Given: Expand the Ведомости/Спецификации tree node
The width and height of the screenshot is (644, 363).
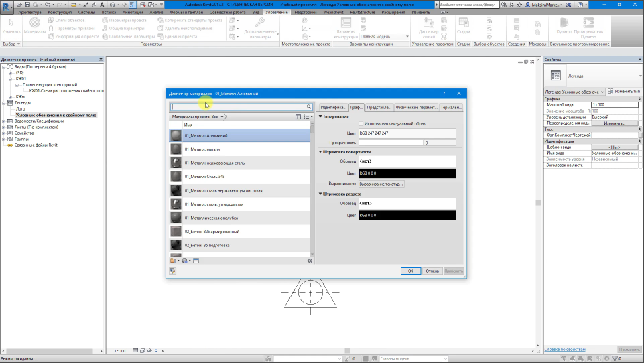Looking at the screenshot, I should (x=4, y=121).
